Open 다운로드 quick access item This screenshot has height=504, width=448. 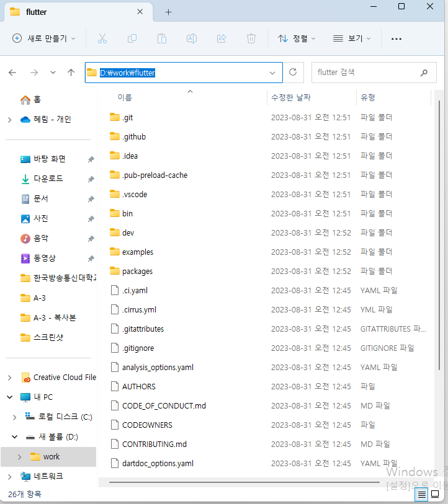point(42,179)
